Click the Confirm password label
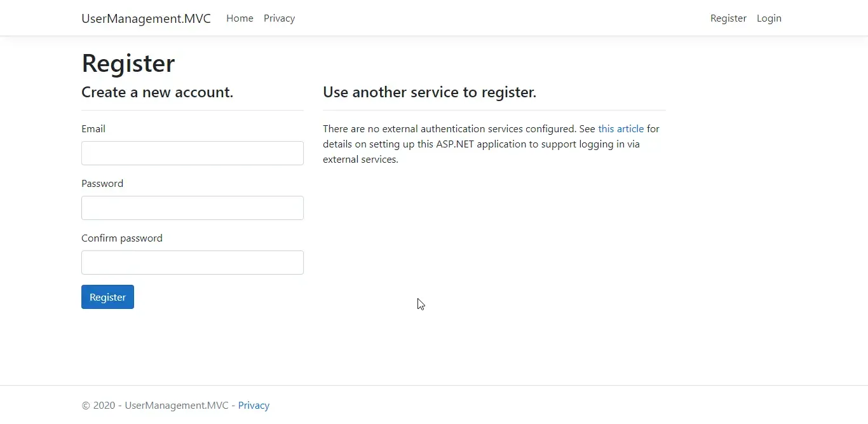868x424 pixels. click(121, 238)
